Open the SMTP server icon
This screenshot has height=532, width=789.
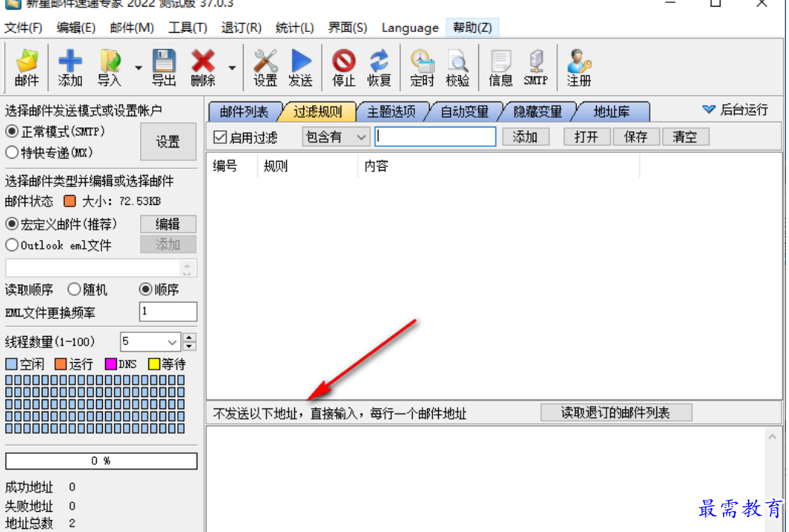point(536,67)
